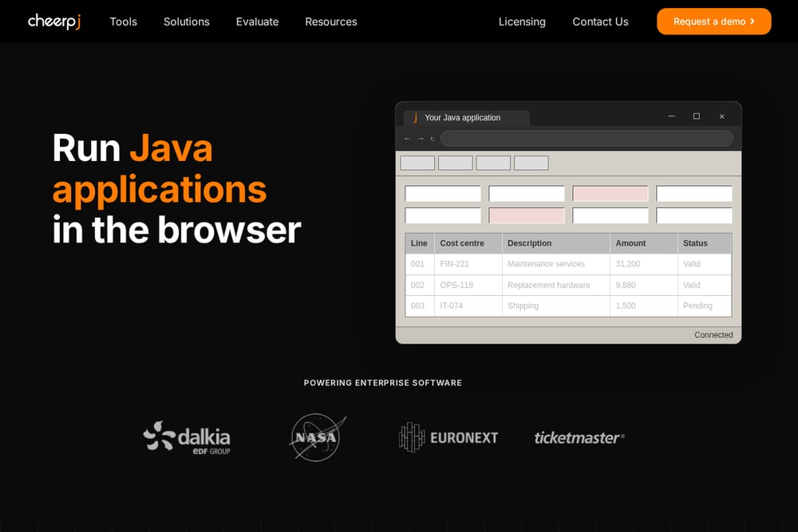The image size is (798, 532).
Task: Open the Solutions menu
Action: (186, 22)
